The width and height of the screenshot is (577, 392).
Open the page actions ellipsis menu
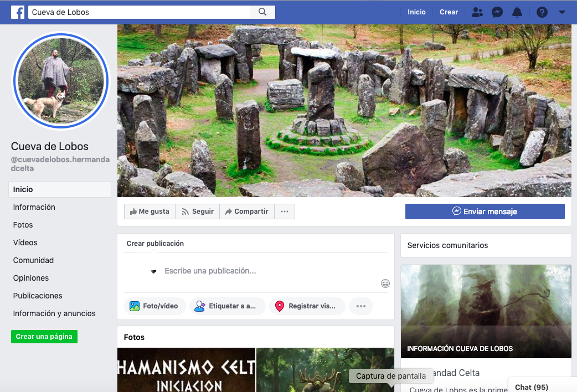(x=285, y=212)
